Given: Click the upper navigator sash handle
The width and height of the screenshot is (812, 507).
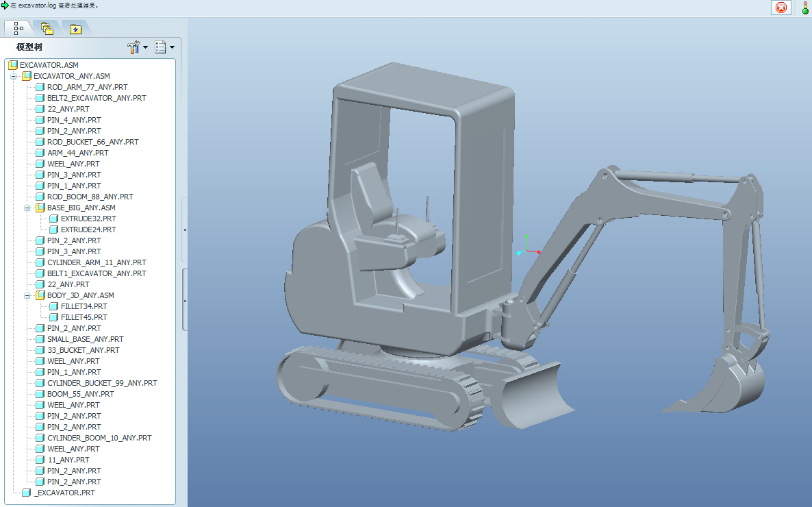Looking at the screenshot, I should tap(185, 229).
